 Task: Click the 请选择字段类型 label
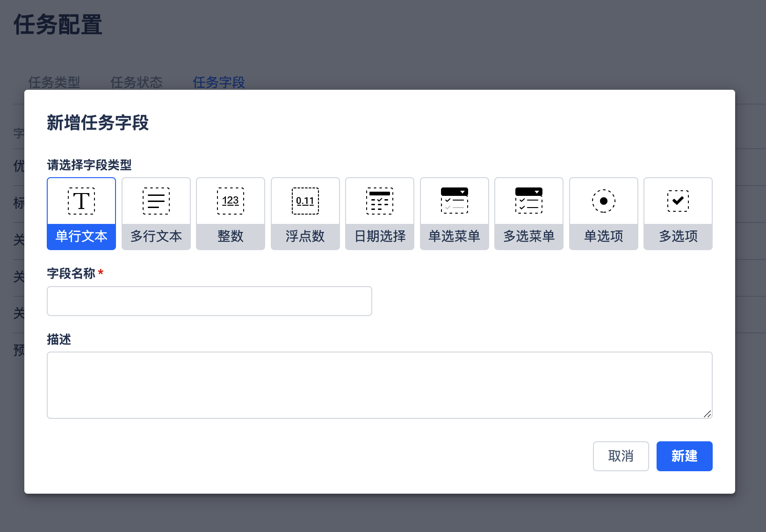89,165
